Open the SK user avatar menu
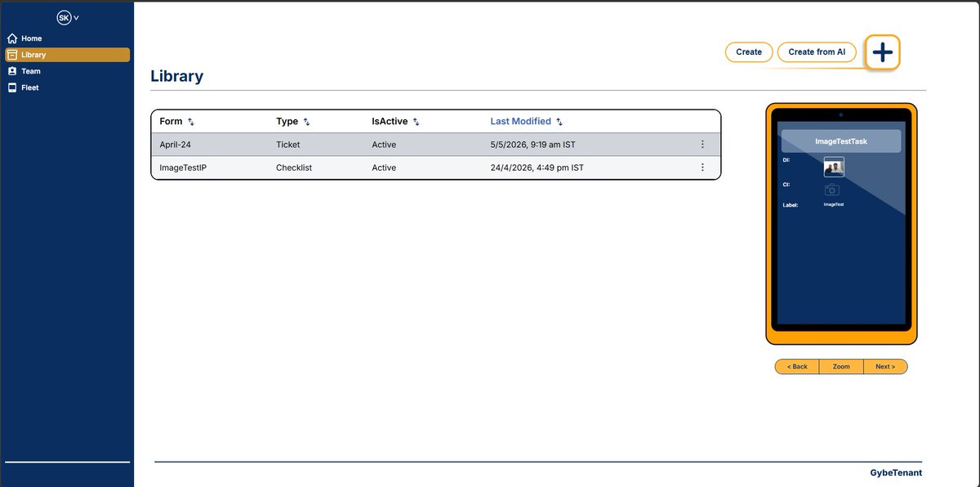 64,17
